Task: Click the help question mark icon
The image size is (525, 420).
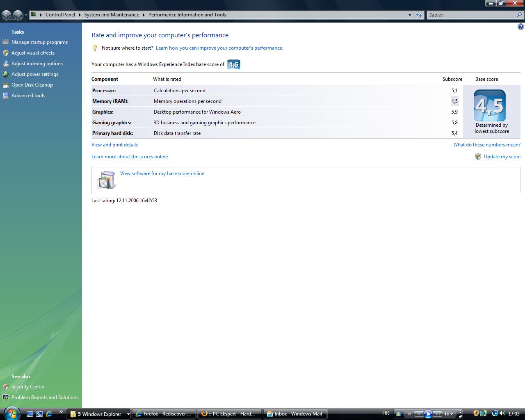Action: click(x=520, y=27)
